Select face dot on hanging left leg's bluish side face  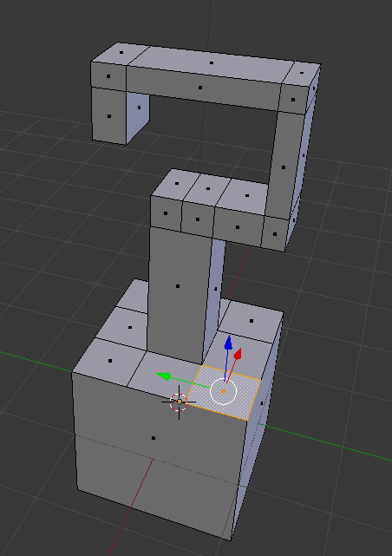(x=139, y=108)
